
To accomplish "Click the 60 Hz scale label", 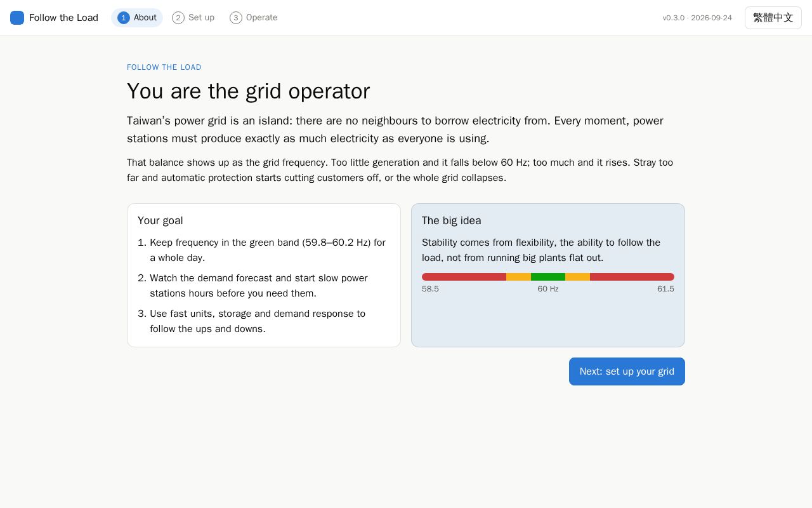I will click(x=548, y=289).
